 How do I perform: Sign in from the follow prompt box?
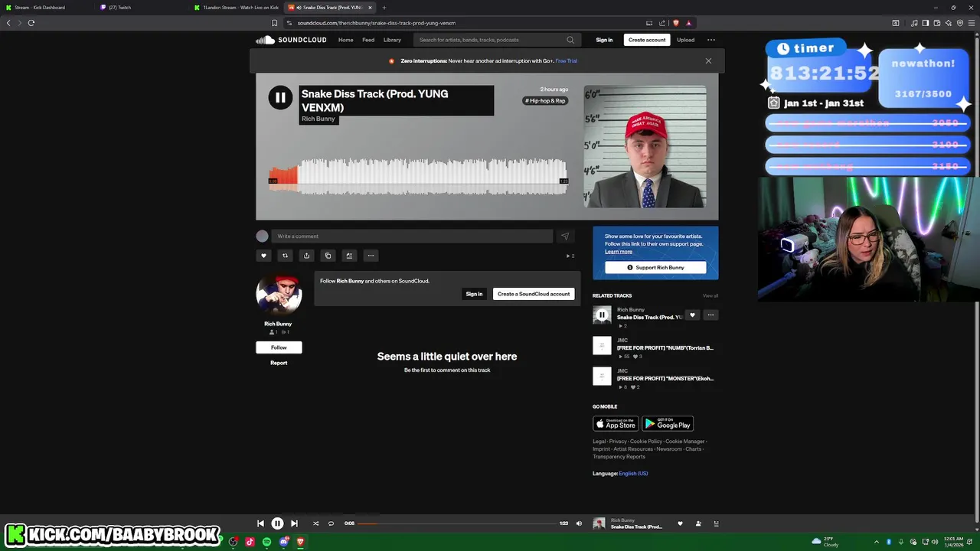(474, 294)
